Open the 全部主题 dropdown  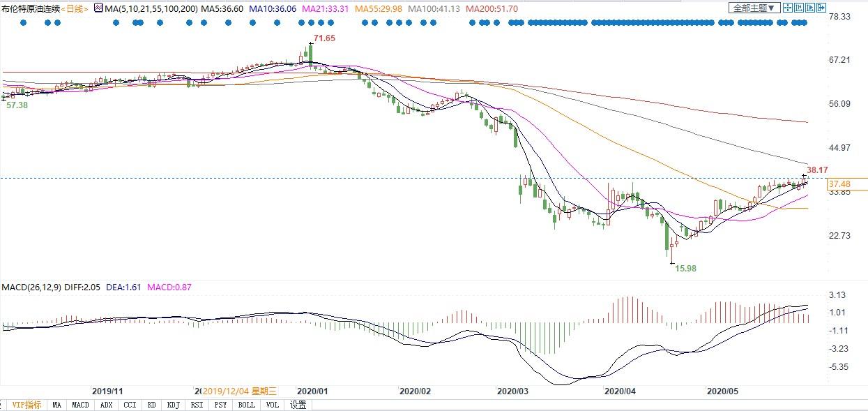753,8
